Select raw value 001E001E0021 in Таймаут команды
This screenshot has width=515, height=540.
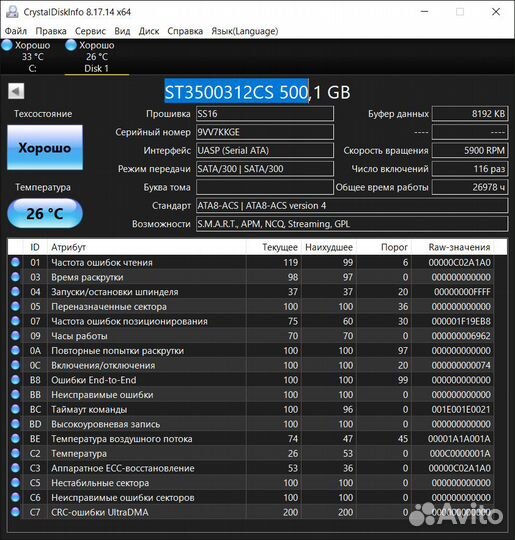pyautogui.click(x=461, y=409)
